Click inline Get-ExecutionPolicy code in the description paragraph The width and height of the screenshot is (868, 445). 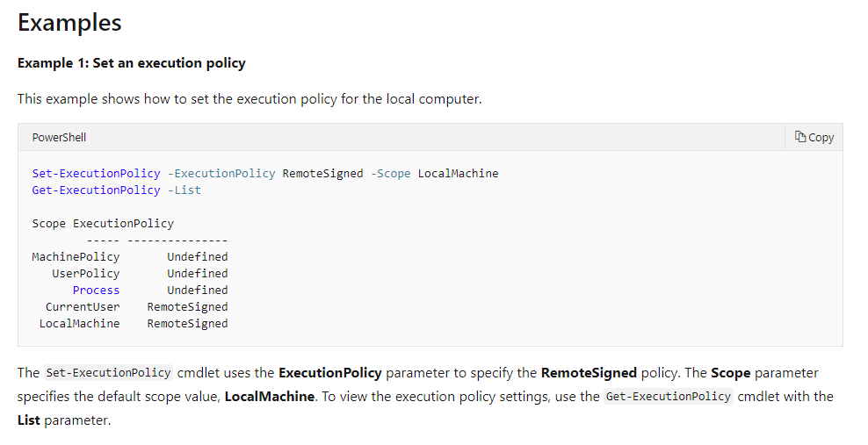point(669,396)
